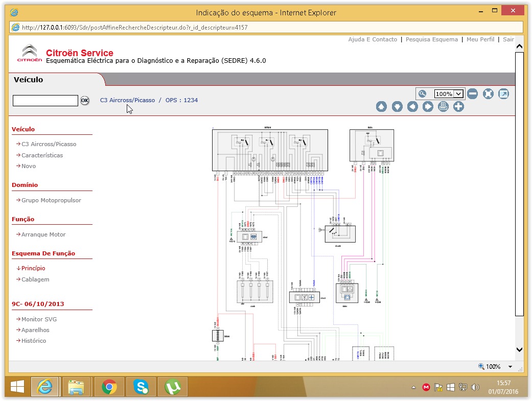Image resolution: width=532 pixels, height=401 pixels.
Task: Show hidden tray icons arrow
Action: click(x=413, y=387)
